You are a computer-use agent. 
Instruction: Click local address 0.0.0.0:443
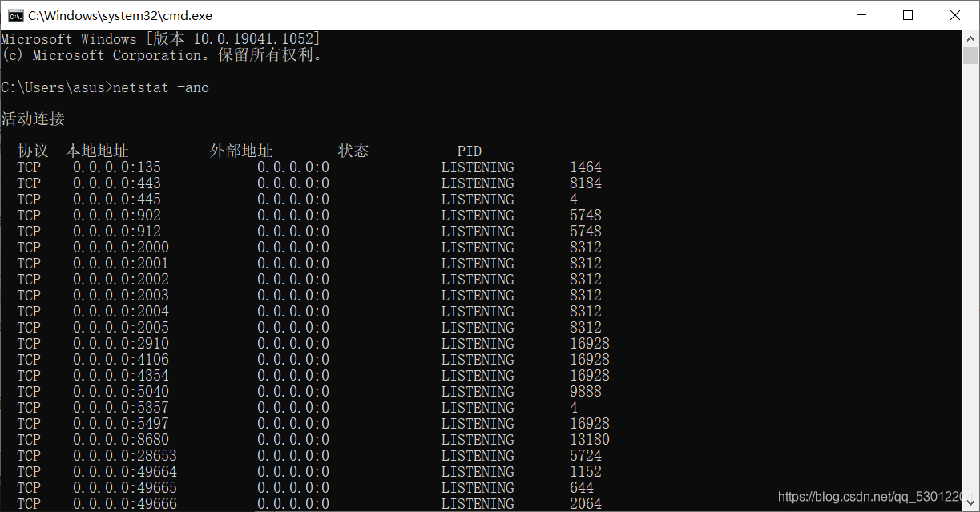point(117,183)
